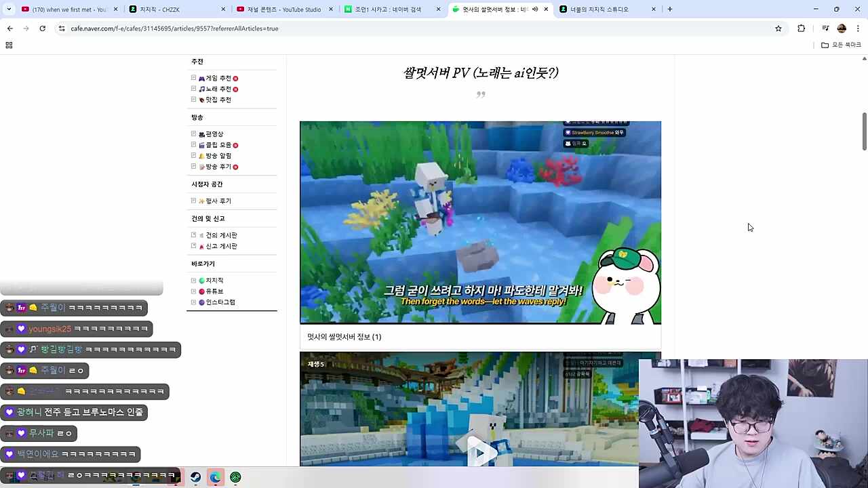Image resolution: width=868 pixels, height=488 pixels.
Task: Open the 편영상 board
Action: click(x=214, y=134)
